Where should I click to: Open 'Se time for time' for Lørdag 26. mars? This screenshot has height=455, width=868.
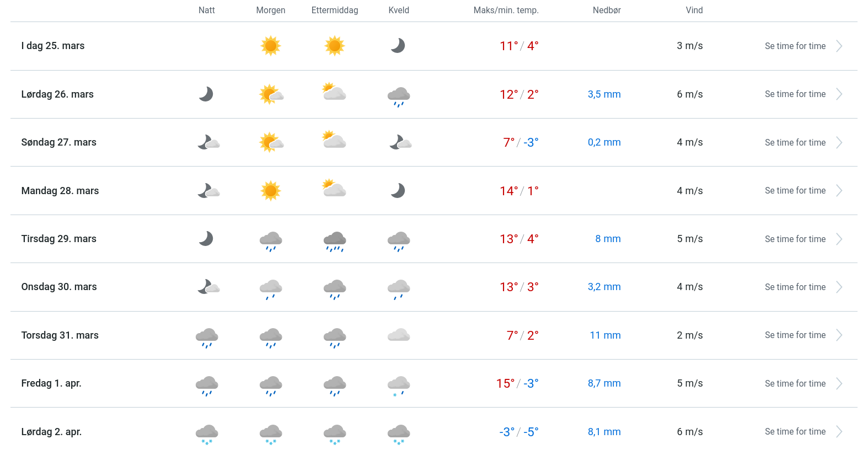coord(795,94)
